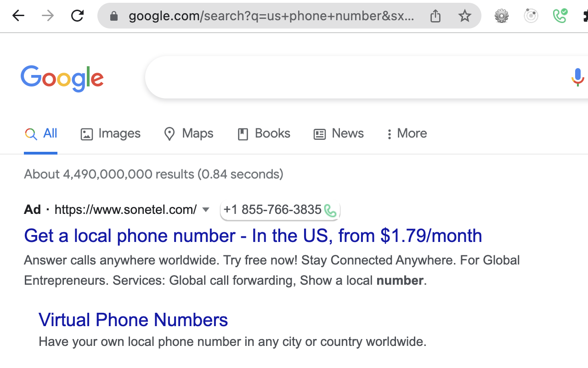Switch to the Images tab
This screenshot has height=368, width=588.
[111, 133]
